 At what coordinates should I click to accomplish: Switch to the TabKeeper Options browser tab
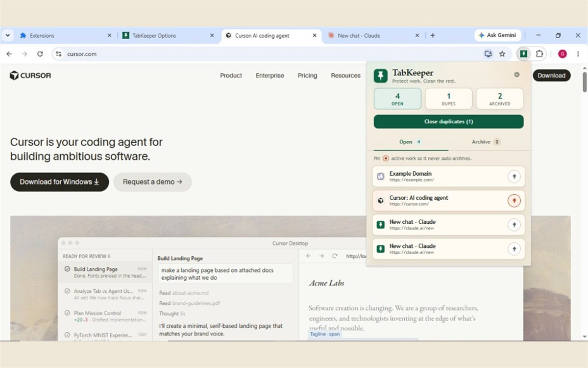[169, 35]
